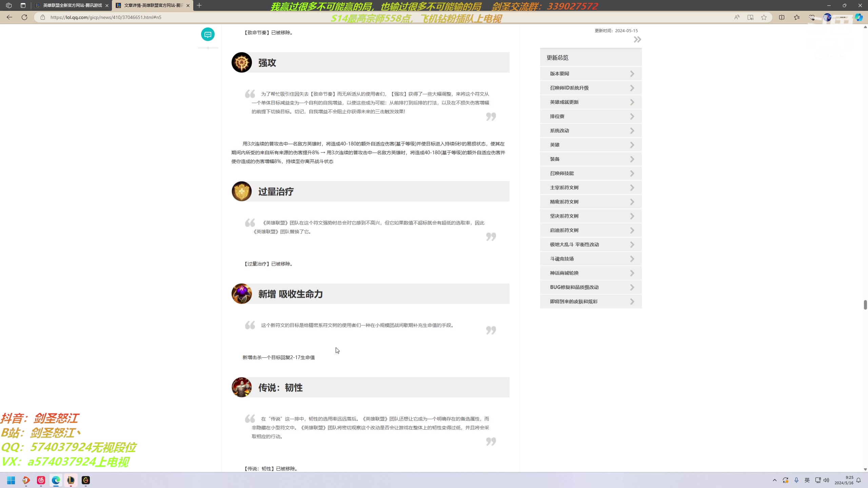Viewport: 868px width, 488px height.
Task: View site information lock icon
Action: [42, 17]
